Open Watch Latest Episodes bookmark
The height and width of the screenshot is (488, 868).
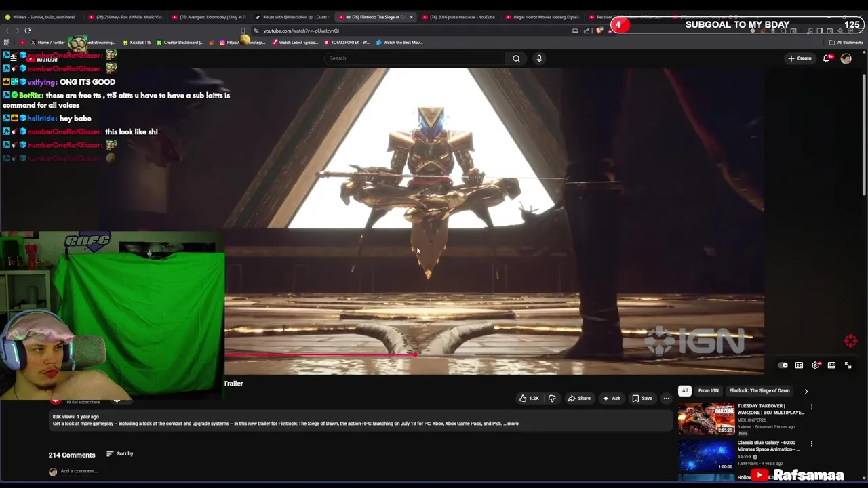tap(295, 43)
